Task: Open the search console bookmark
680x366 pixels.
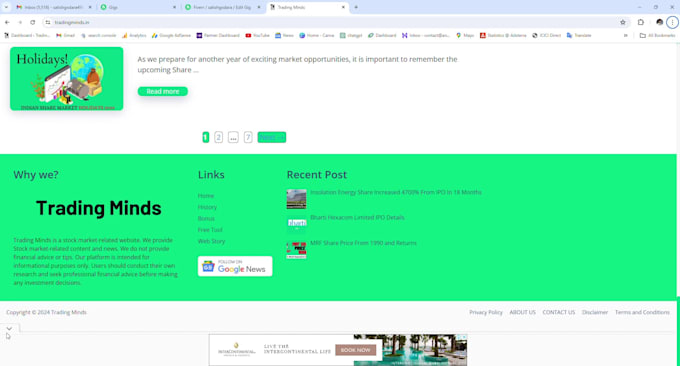Action: 98,35
